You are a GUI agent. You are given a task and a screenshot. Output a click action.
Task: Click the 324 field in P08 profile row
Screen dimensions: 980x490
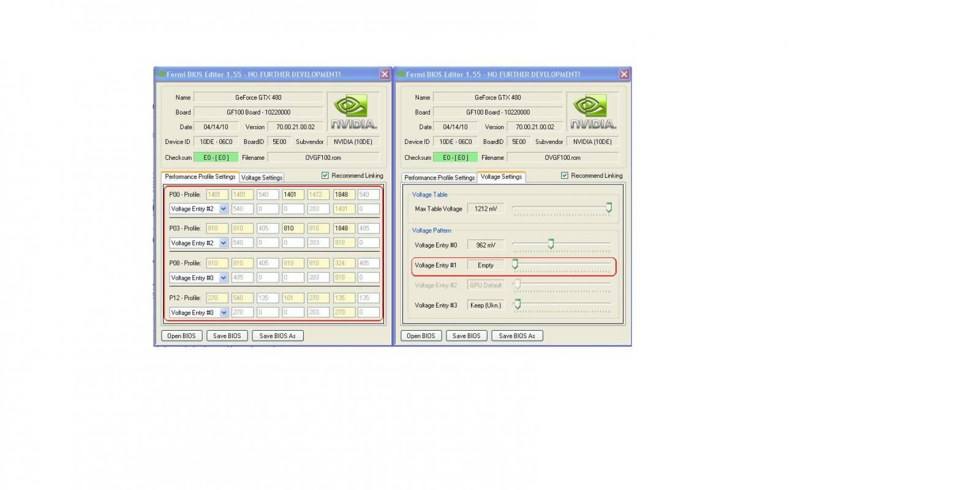344,263
